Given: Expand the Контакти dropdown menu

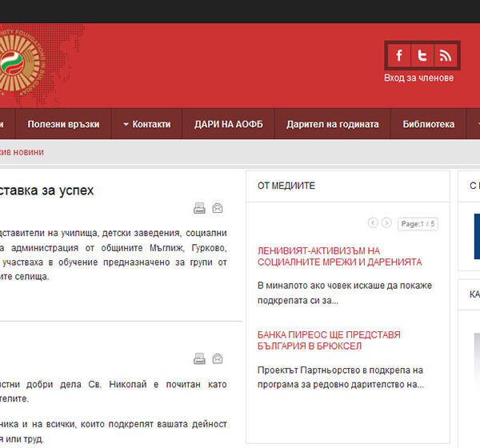Looking at the screenshot, I should point(146,124).
